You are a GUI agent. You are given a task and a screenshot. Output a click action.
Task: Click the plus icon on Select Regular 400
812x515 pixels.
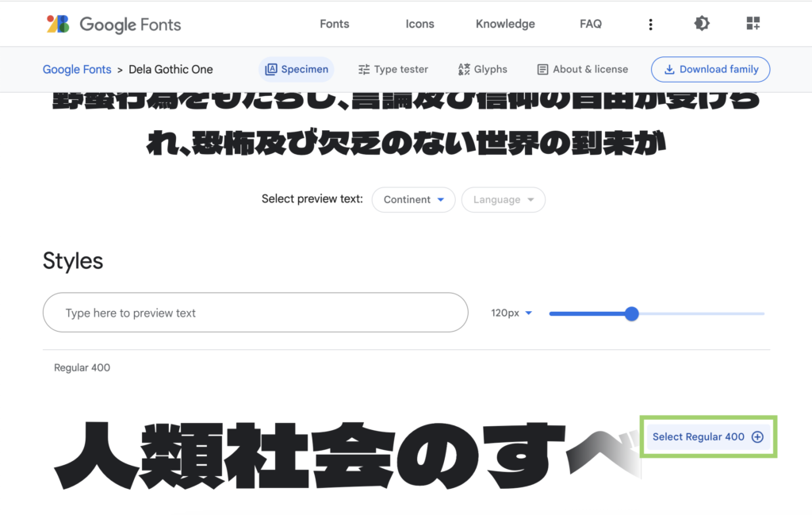coord(757,436)
